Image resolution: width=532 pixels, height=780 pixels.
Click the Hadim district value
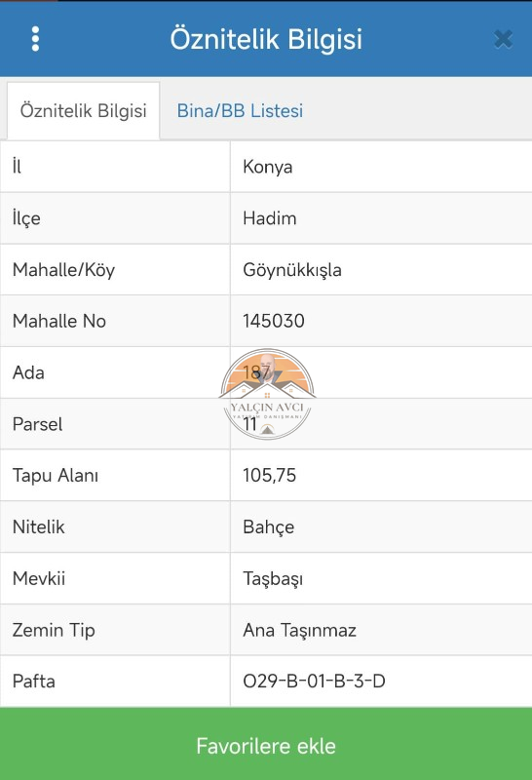tap(270, 218)
